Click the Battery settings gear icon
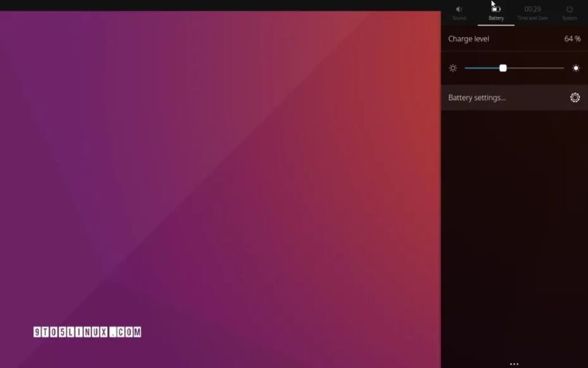 [575, 98]
